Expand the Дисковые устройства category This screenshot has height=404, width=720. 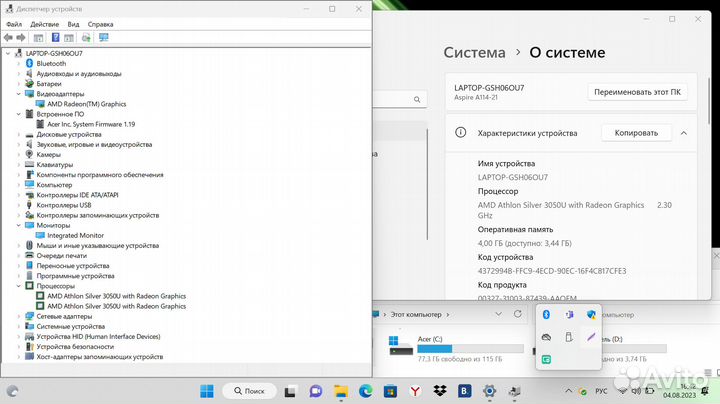19,135
